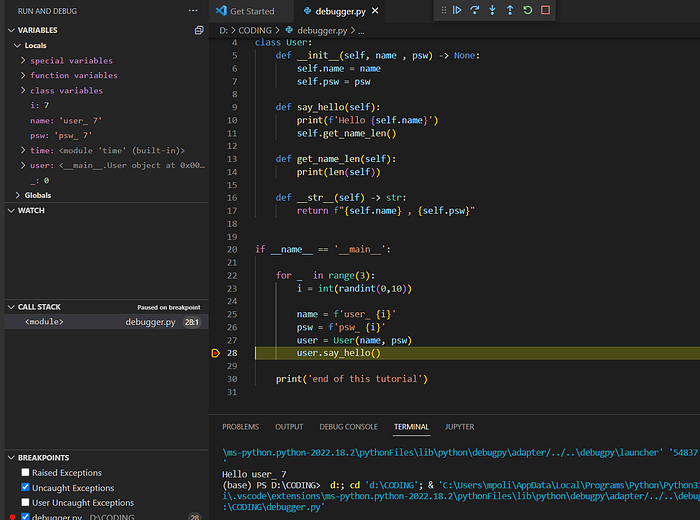Select variable i: 7
Screen dimensions: 700x520
point(39,105)
